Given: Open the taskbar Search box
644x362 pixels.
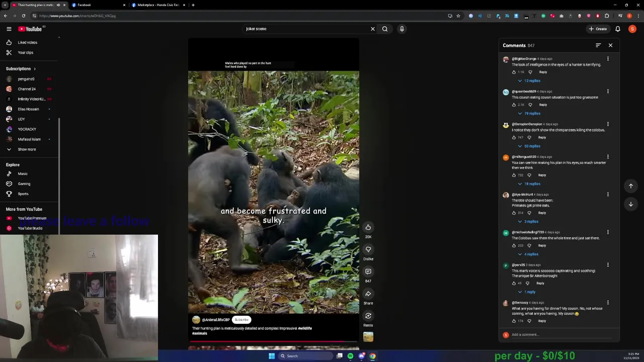Looking at the screenshot, I should click(306, 356).
